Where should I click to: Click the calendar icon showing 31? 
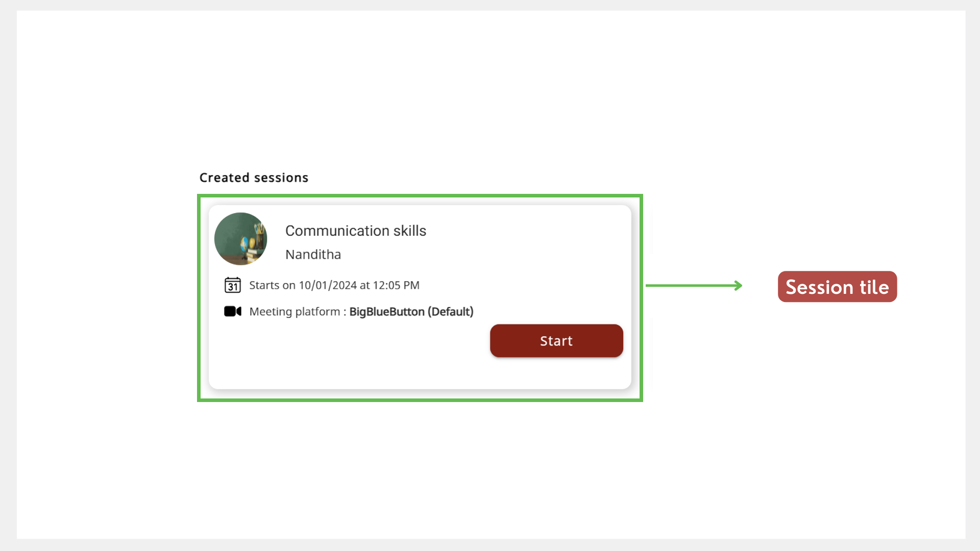point(233,285)
